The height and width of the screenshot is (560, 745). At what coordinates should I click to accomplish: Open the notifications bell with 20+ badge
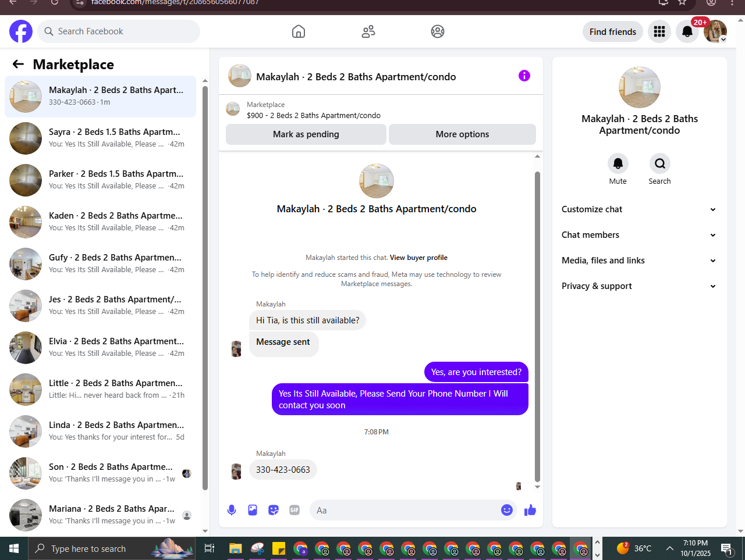(x=687, y=31)
